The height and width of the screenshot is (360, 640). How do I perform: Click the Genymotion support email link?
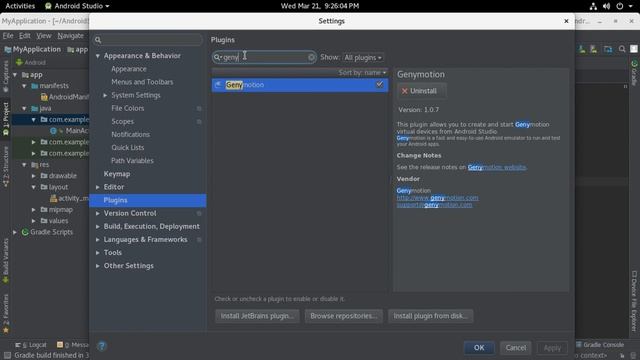click(434, 205)
